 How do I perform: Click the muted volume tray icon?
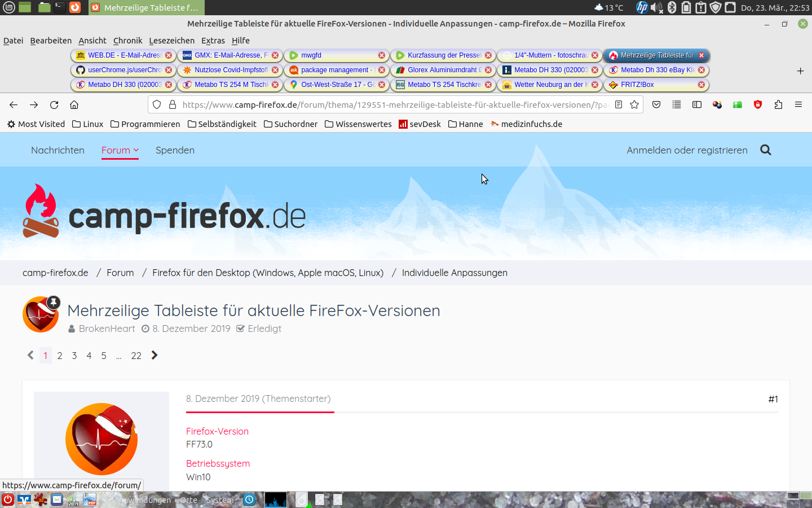click(656, 7)
